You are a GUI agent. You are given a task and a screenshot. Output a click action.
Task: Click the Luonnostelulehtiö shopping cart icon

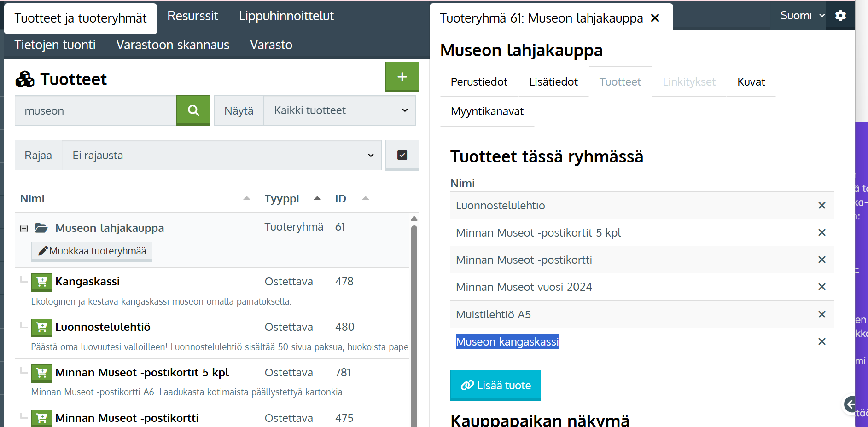coord(41,328)
